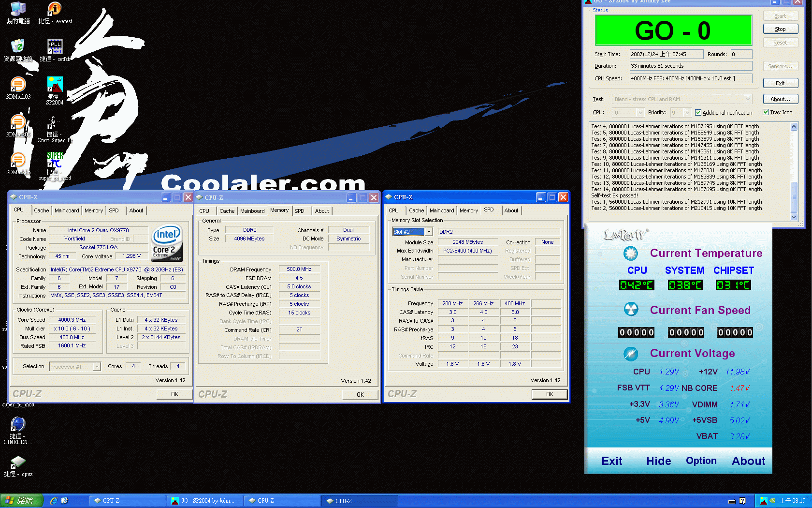Toggle Additional notification checkbox

point(698,113)
